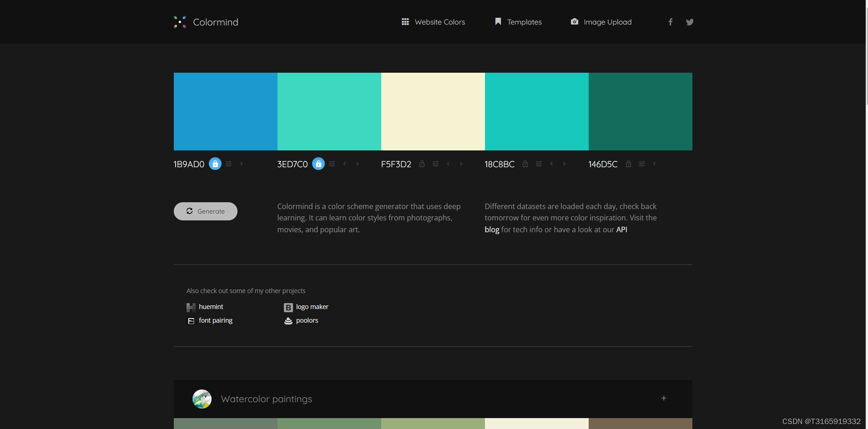This screenshot has height=429, width=868.
Task: Click the poolors icon
Action: (x=288, y=321)
